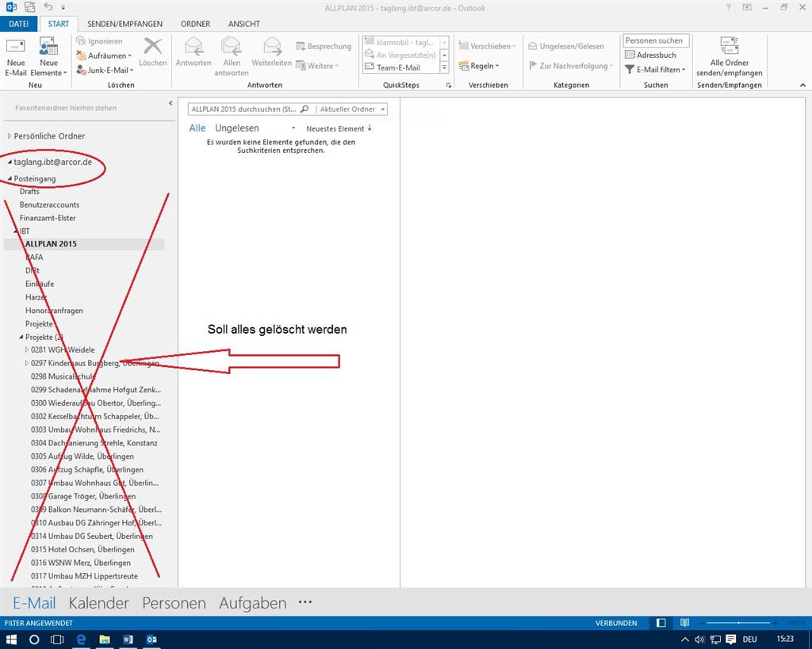Switch to the Kalender view
The width and height of the screenshot is (812, 649).
pos(98,603)
